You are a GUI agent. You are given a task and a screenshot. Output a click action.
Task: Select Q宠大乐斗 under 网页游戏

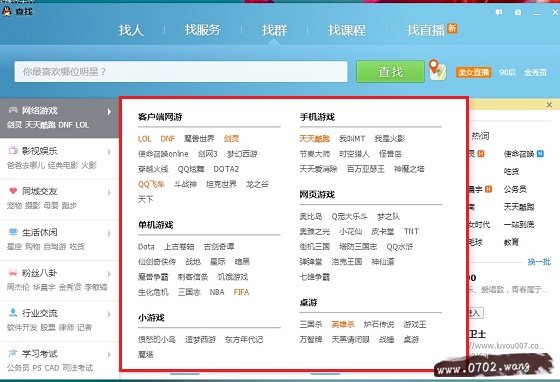[349, 216]
